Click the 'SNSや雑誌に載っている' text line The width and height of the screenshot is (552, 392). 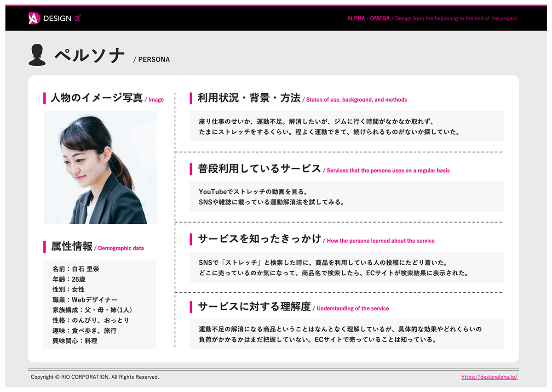click(x=272, y=202)
